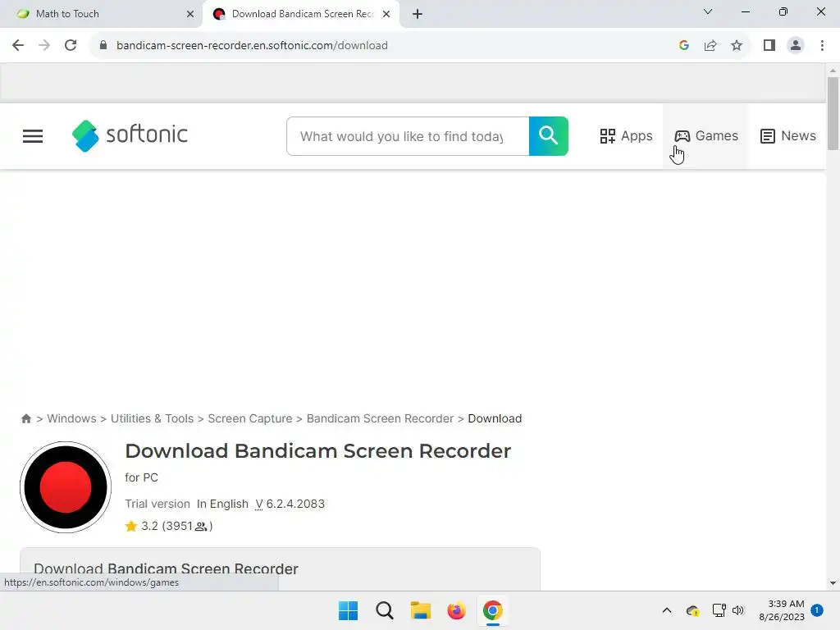Open Windows taskbar search

(385, 610)
